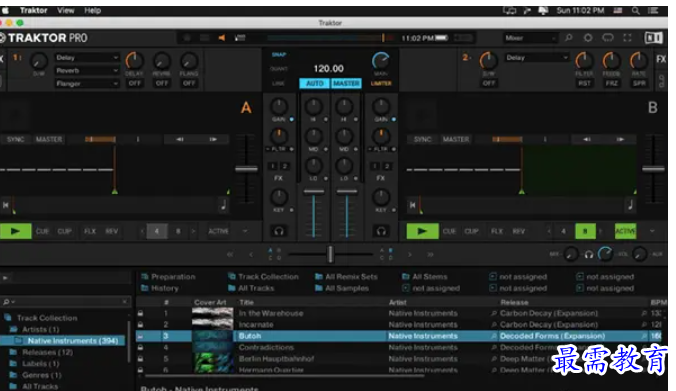Toggle the SNAP option
The width and height of the screenshot is (676, 391).
pos(279,55)
